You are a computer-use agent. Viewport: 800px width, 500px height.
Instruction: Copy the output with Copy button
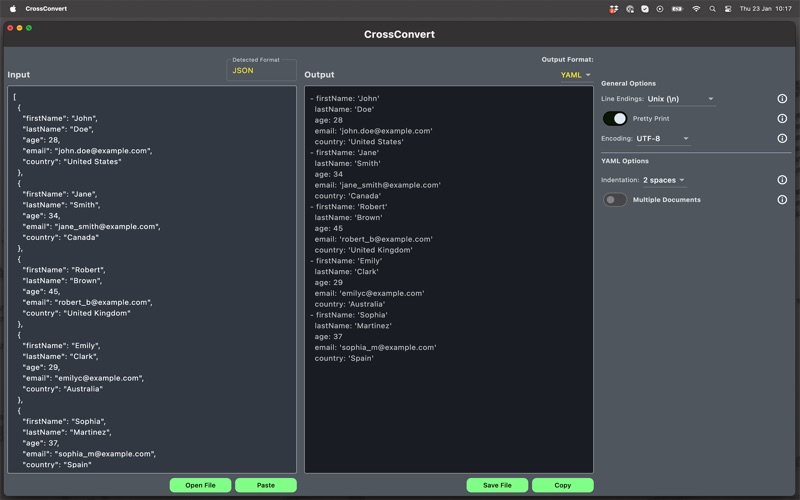[563, 485]
